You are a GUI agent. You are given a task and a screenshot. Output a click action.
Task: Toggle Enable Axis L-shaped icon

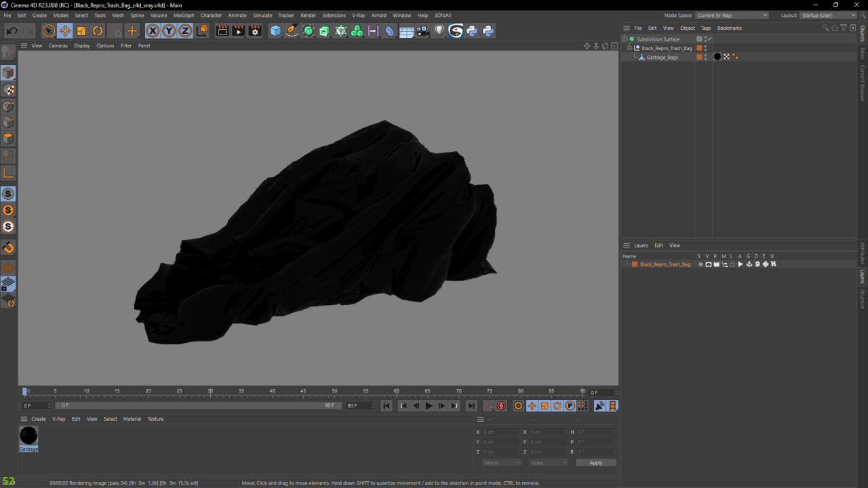(x=8, y=174)
